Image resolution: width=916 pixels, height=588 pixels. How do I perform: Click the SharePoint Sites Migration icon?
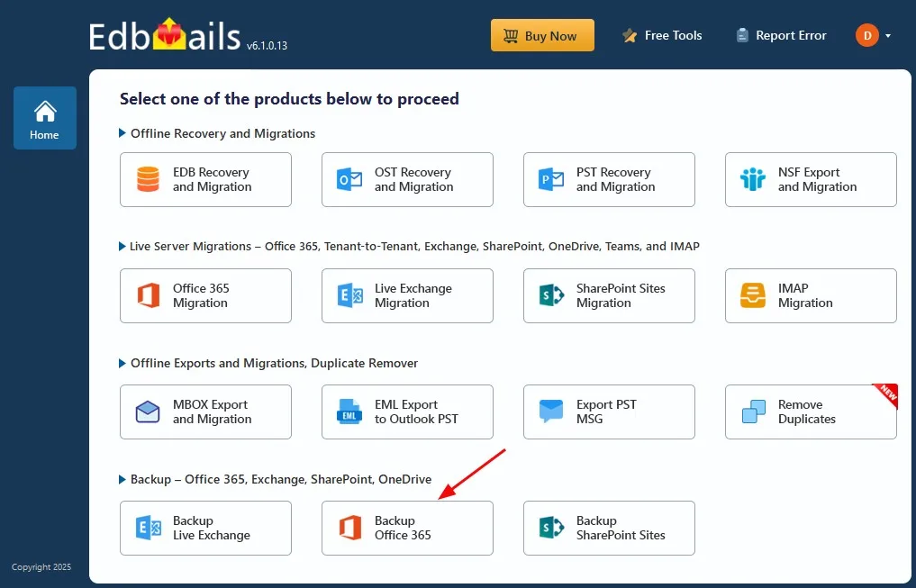[x=551, y=295]
